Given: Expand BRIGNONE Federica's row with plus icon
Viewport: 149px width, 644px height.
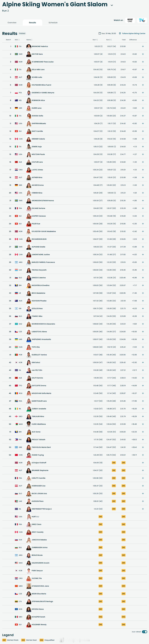Looking at the screenshot, I should (143, 46).
